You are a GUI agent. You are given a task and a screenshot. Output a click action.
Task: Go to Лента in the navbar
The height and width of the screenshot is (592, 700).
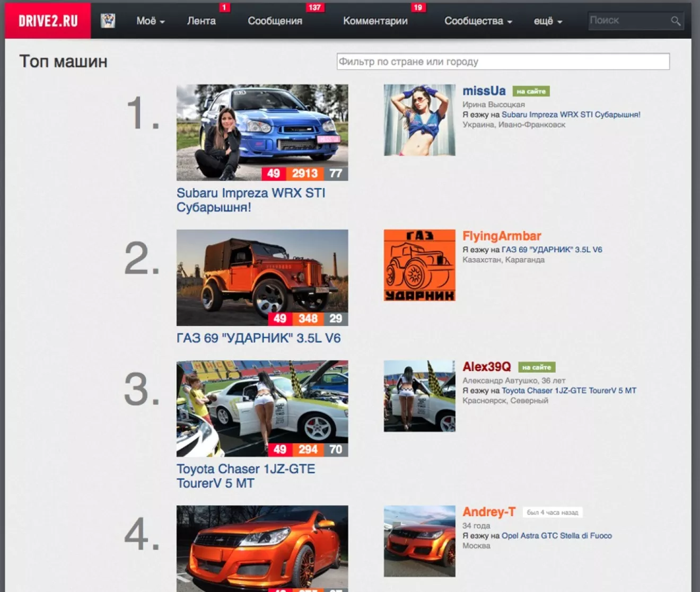pyautogui.click(x=201, y=21)
